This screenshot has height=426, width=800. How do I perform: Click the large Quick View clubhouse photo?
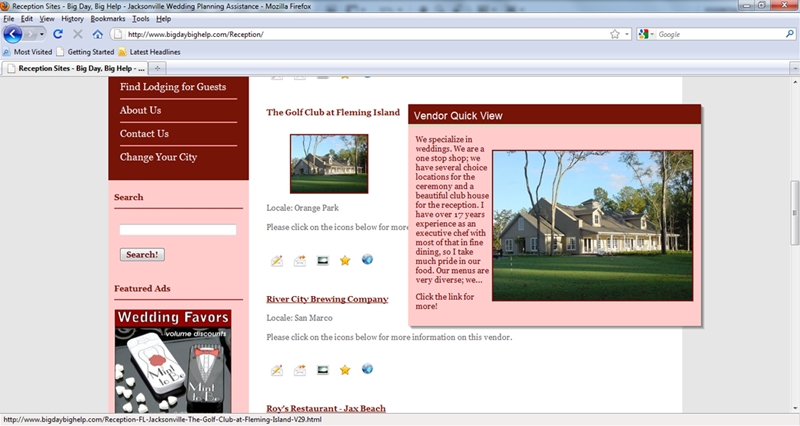point(592,225)
